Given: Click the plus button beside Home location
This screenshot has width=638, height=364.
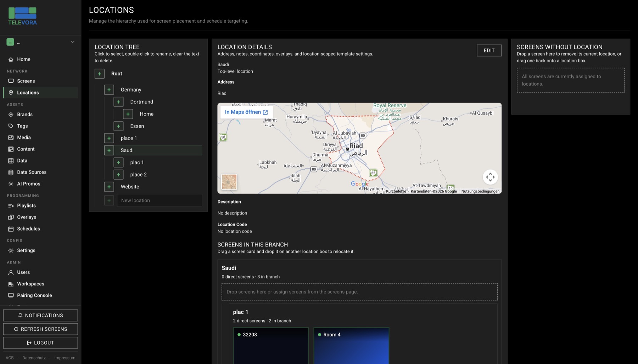Looking at the screenshot, I should click(128, 114).
